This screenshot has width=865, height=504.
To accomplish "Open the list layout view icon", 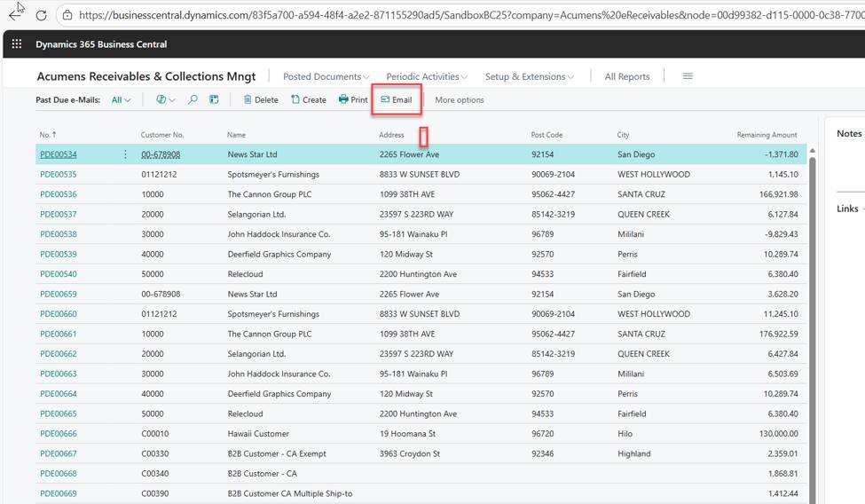I will tap(214, 100).
